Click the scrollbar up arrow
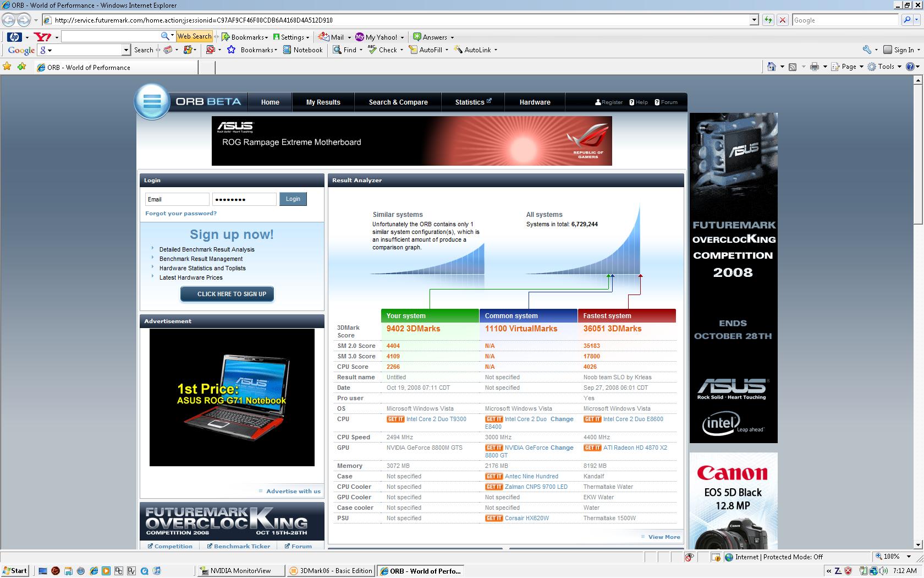924x578 pixels. [x=917, y=80]
